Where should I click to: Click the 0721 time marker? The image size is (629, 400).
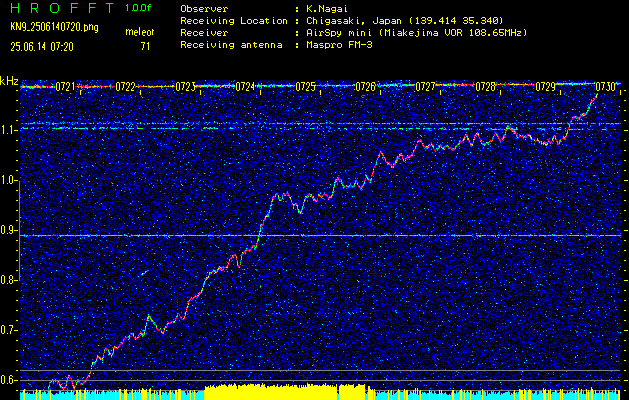click(x=66, y=87)
